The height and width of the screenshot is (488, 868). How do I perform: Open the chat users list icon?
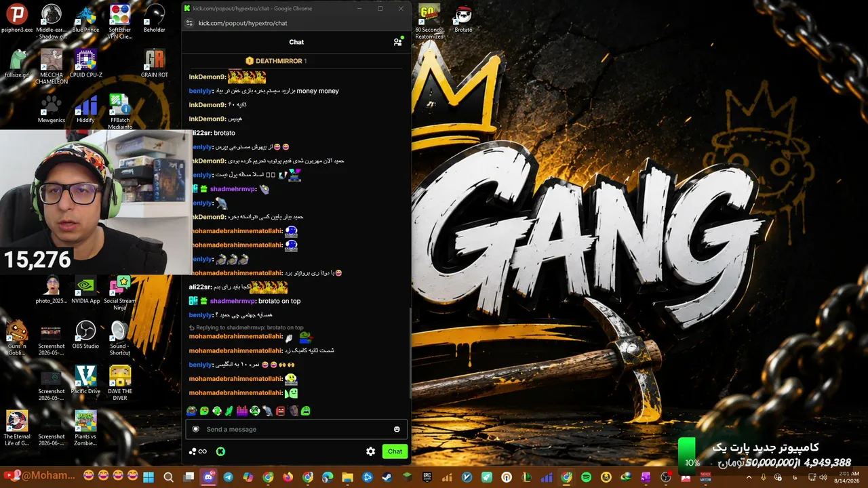pos(397,42)
